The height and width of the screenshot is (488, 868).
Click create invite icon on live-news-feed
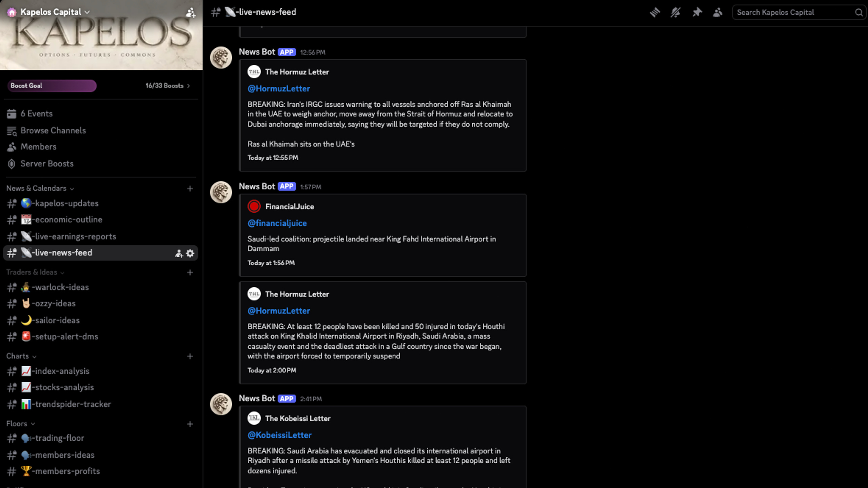[x=179, y=253]
